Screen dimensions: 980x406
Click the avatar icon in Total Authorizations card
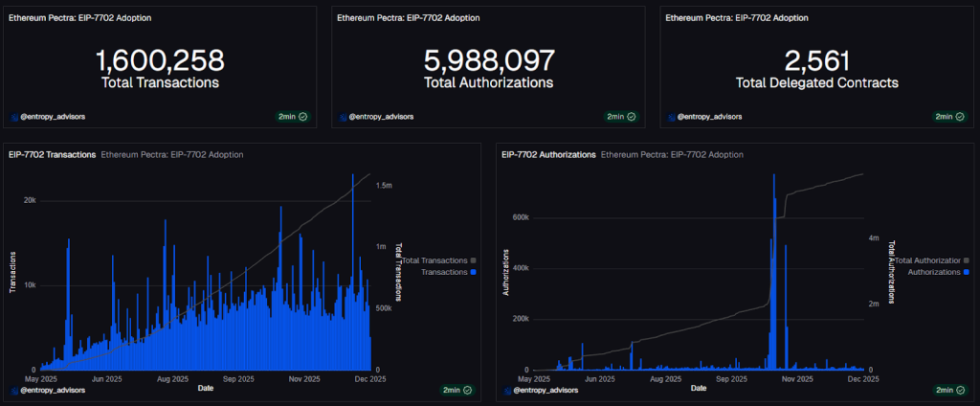tap(343, 117)
